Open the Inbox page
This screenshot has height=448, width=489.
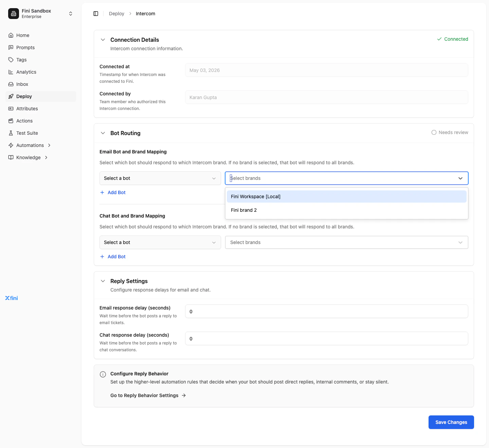[41, 84]
